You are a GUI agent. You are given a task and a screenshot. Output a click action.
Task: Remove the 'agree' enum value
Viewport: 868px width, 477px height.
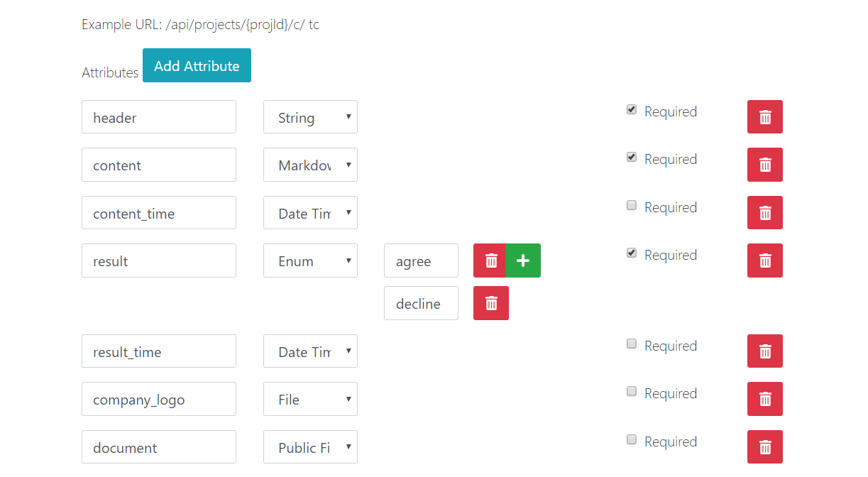[490, 261]
